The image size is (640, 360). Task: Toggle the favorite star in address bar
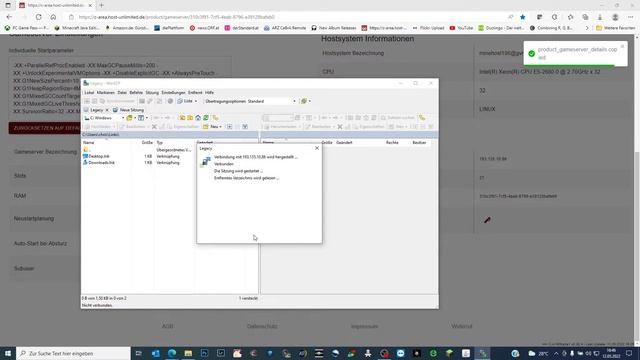[x=522, y=17]
